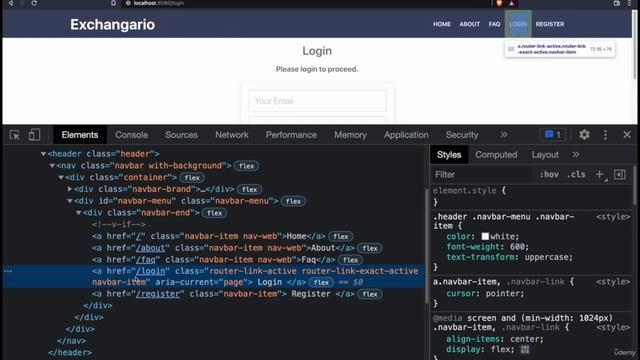The width and height of the screenshot is (640, 360).
Task: Go to REGISTER in page navbar
Action: pyautogui.click(x=550, y=24)
